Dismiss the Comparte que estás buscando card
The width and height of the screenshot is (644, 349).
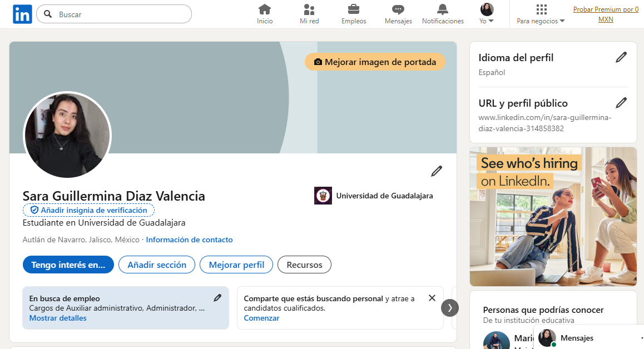coord(432,298)
